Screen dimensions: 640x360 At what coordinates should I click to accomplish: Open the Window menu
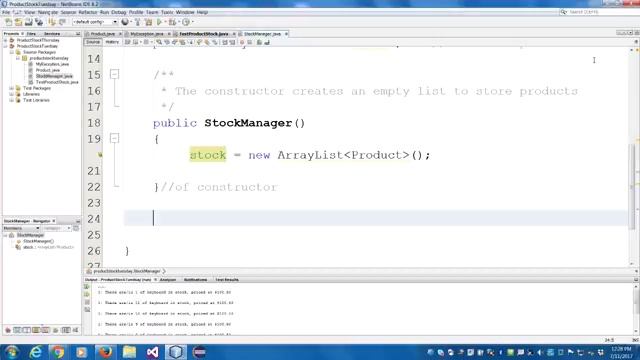[185, 12]
